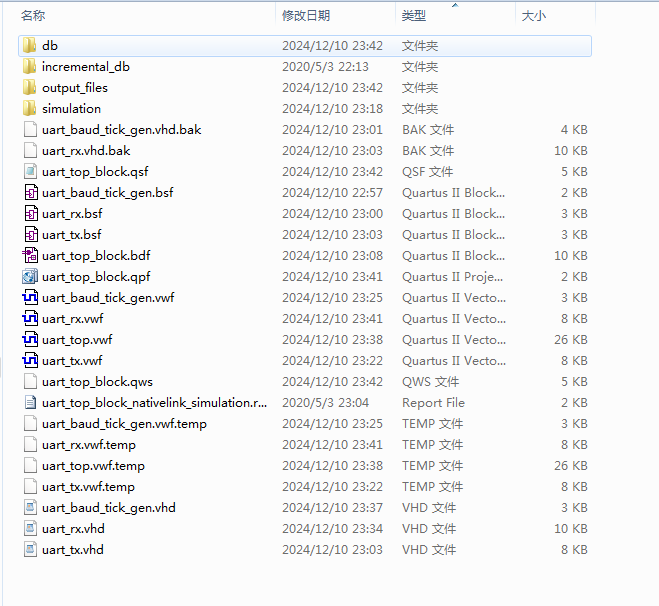This screenshot has height=606, width=659.
Task: Select the uart_tx.bsf block symbol icon
Action: click(x=30, y=234)
